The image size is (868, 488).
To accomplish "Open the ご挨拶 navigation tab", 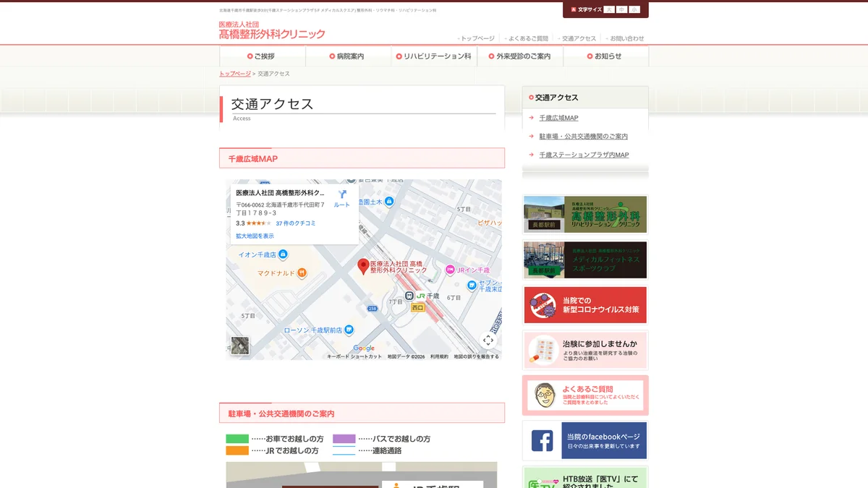I will (x=262, y=56).
